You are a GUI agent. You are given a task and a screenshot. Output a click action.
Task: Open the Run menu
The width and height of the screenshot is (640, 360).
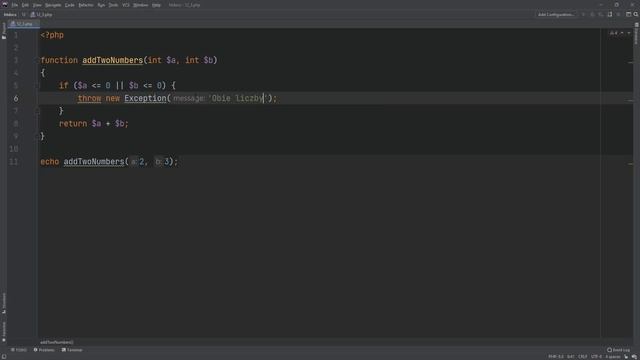[x=101, y=5]
